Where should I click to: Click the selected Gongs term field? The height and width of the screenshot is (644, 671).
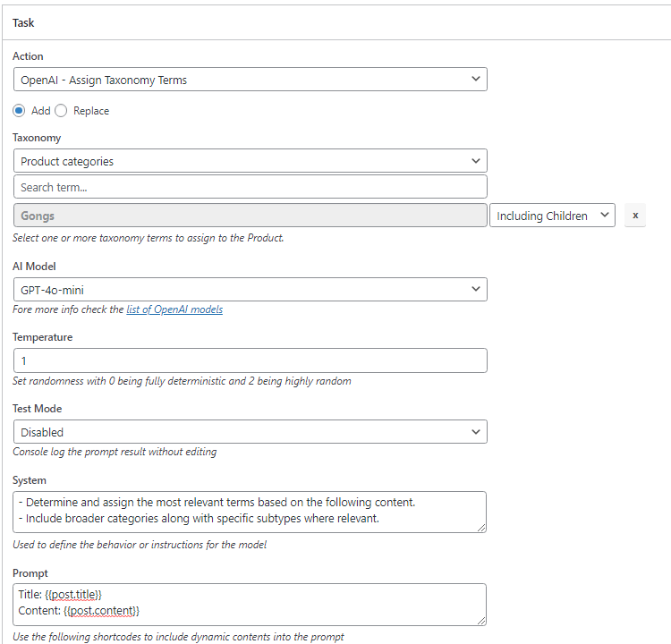click(x=251, y=216)
